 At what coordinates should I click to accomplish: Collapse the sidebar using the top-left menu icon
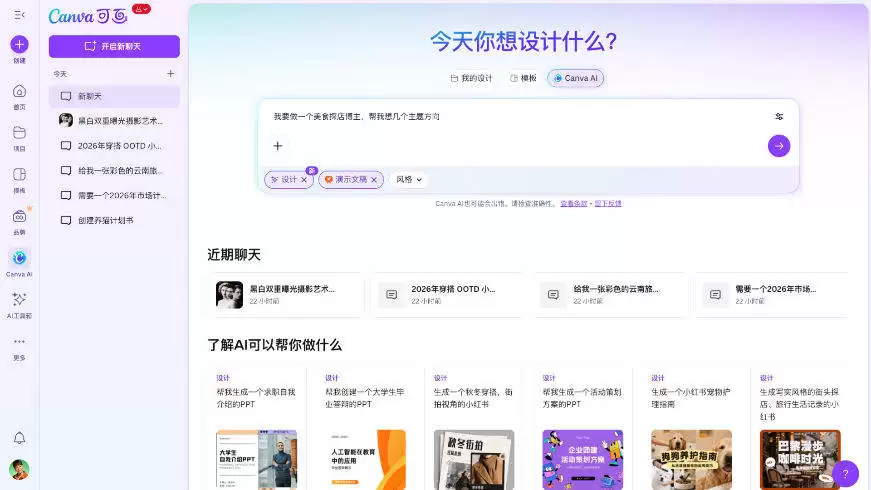click(20, 15)
